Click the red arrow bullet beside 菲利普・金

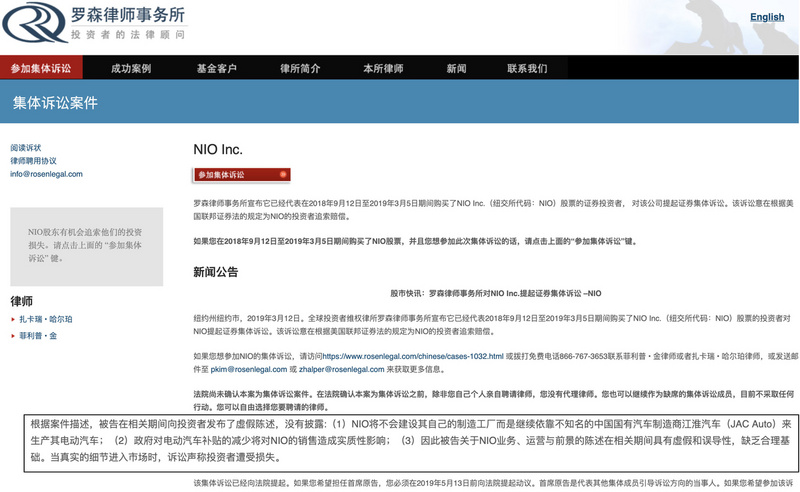tap(13, 336)
